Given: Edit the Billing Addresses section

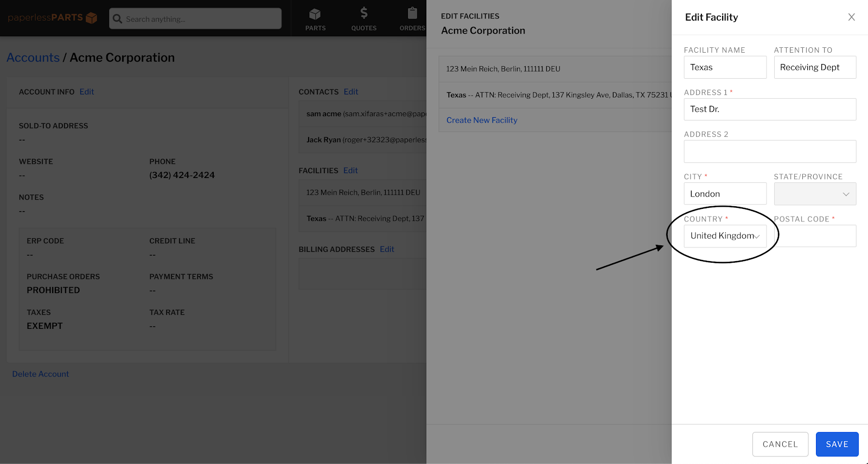Looking at the screenshot, I should pos(387,249).
